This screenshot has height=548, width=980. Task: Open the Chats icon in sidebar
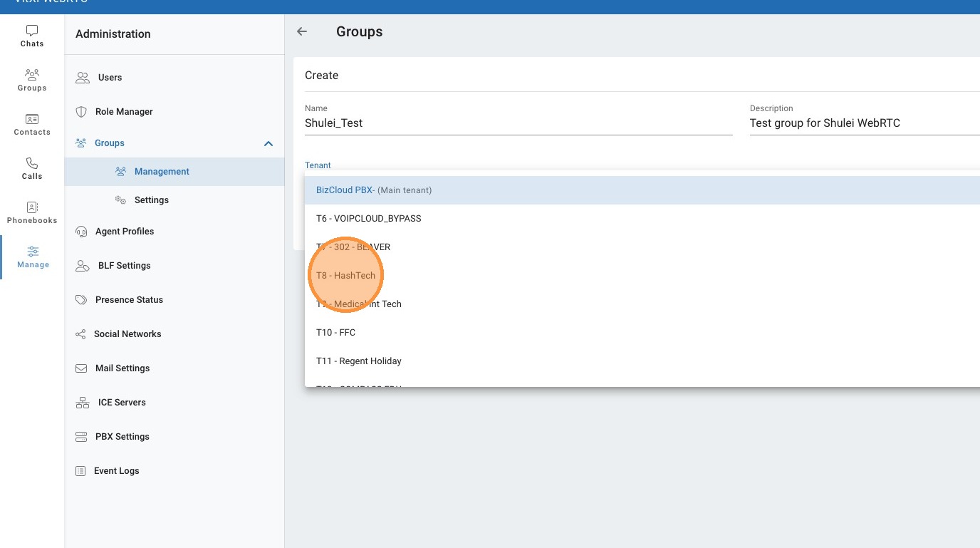(x=32, y=31)
